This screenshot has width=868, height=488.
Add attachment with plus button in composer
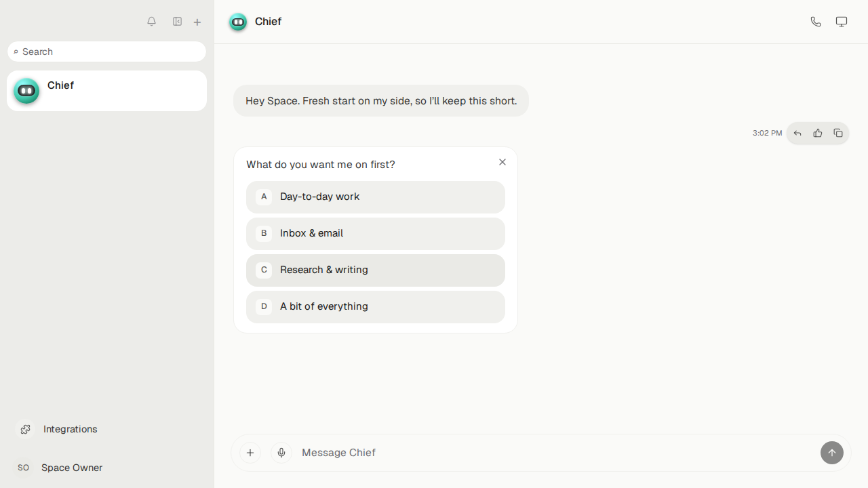250,453
